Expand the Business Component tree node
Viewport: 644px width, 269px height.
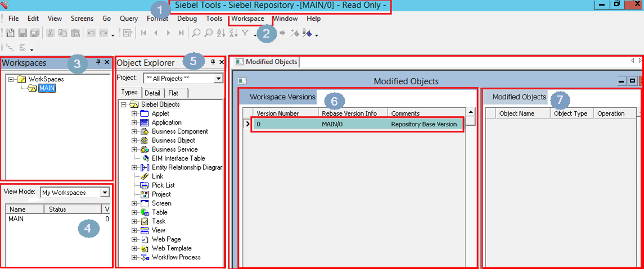[x=134, y=131]
